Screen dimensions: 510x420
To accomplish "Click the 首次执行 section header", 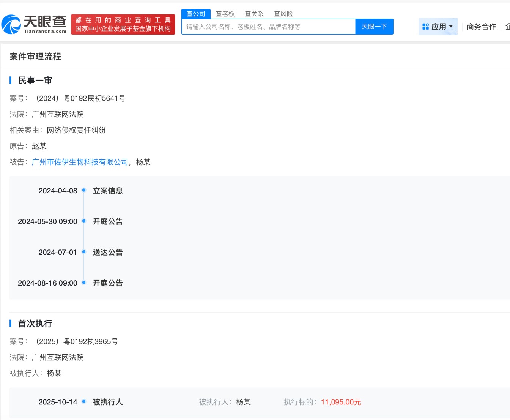I will tap(35, 324).
